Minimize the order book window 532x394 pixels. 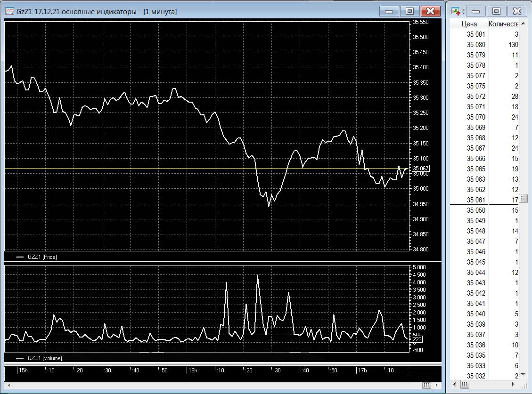point(475,11)
